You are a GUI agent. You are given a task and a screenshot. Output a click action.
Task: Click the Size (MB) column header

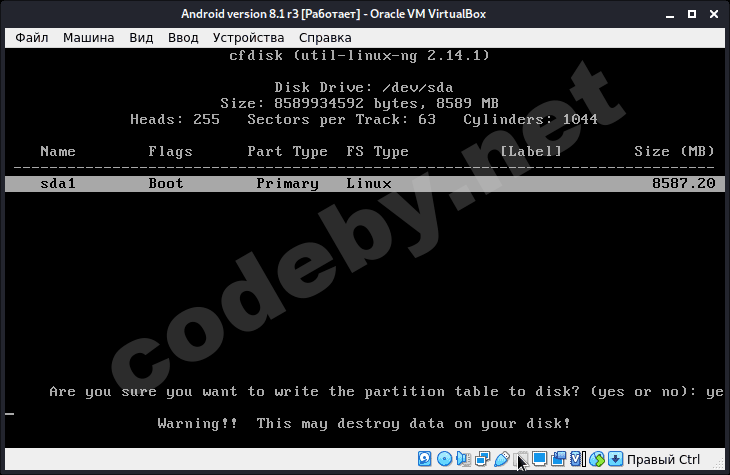pos(674,151)
